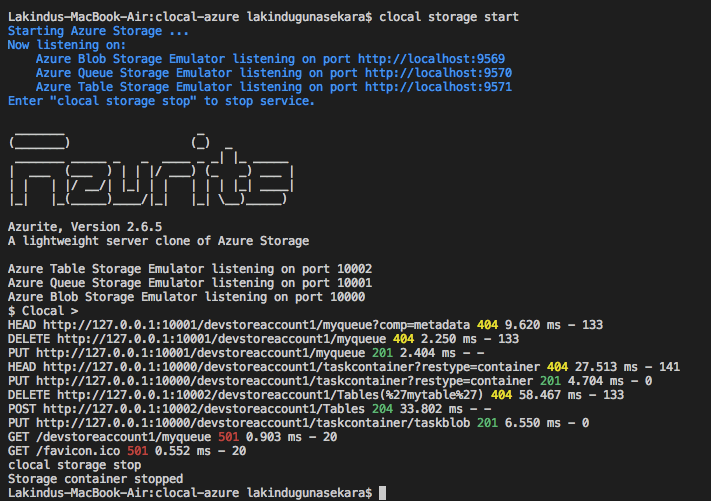
Task: Click the 'GET /devstoreaccount1/myqueue' line
Action: (x=172, y=438)
